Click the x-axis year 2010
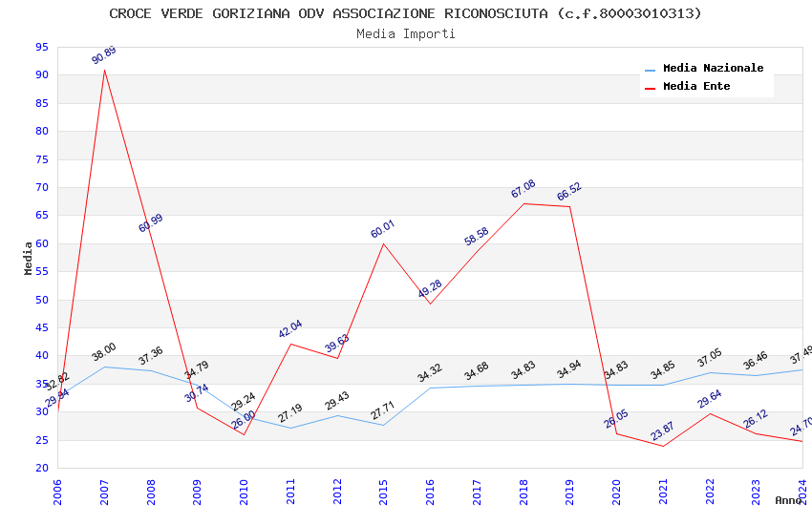 pos(244,492)
